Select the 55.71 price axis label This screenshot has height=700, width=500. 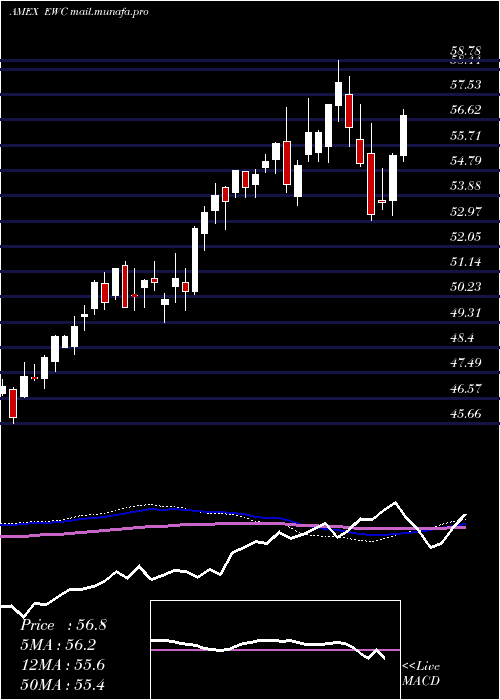point(466,135)
